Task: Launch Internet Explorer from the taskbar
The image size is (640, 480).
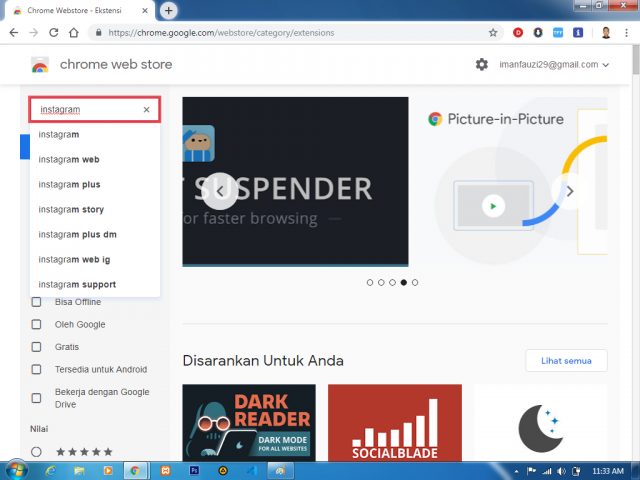Action: 51,471
